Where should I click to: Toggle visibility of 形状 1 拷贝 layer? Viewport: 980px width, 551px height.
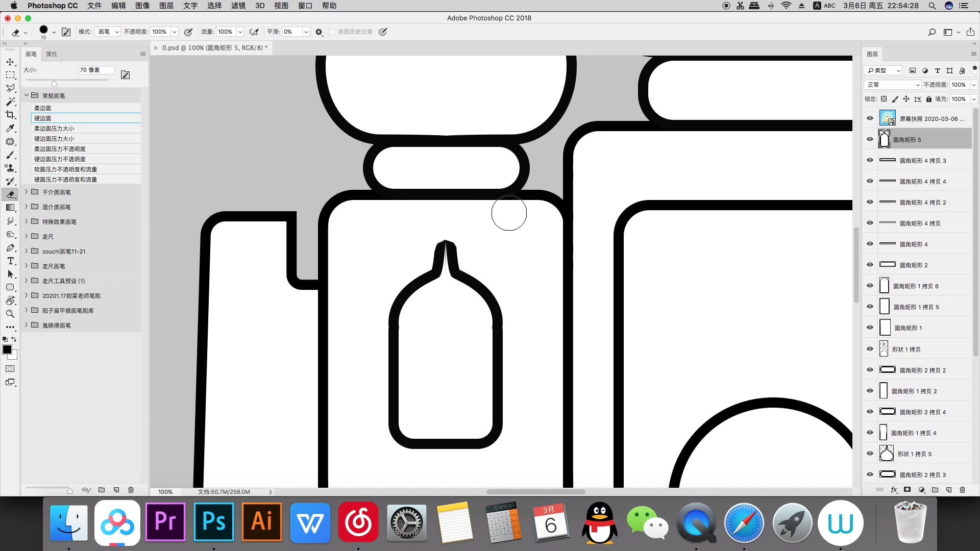(870, 349)
